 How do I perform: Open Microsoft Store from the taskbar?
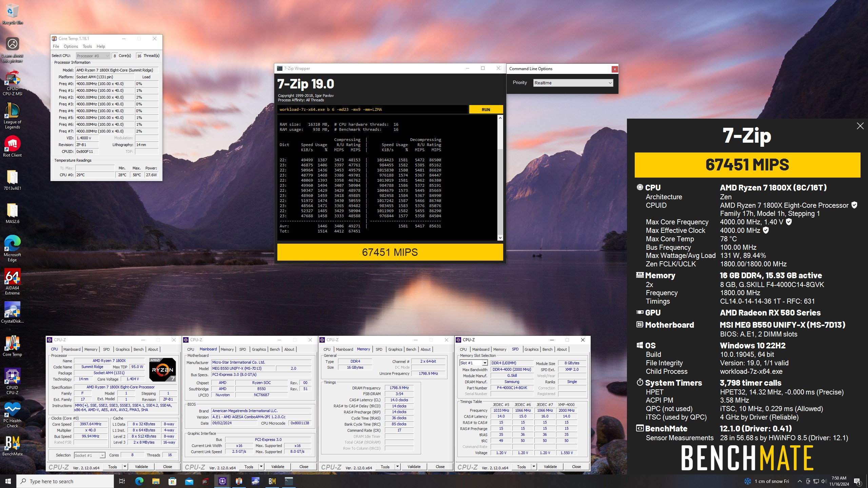pyautogui.click(x=172, y=481)
